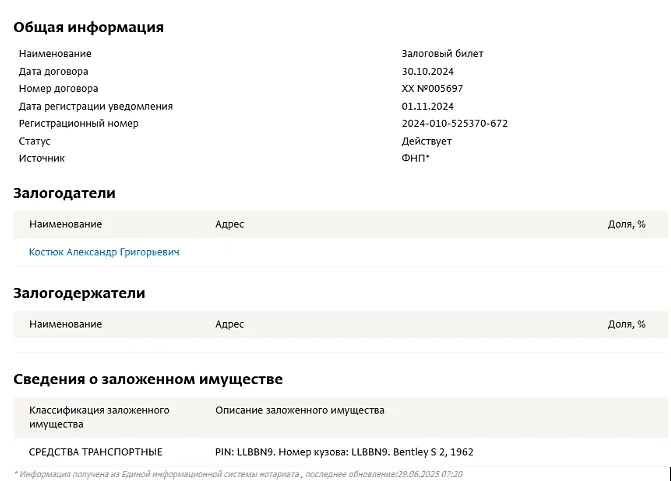Click the Наименование column header under Залогодержатели
This screenshot has height=481, width=671.
tap(65, 324)
